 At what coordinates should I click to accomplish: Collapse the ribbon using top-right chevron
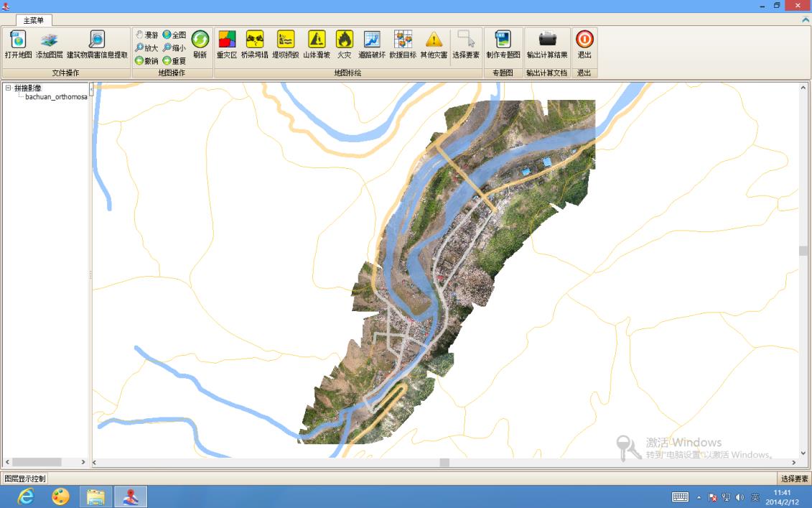[x=806, y=20]
